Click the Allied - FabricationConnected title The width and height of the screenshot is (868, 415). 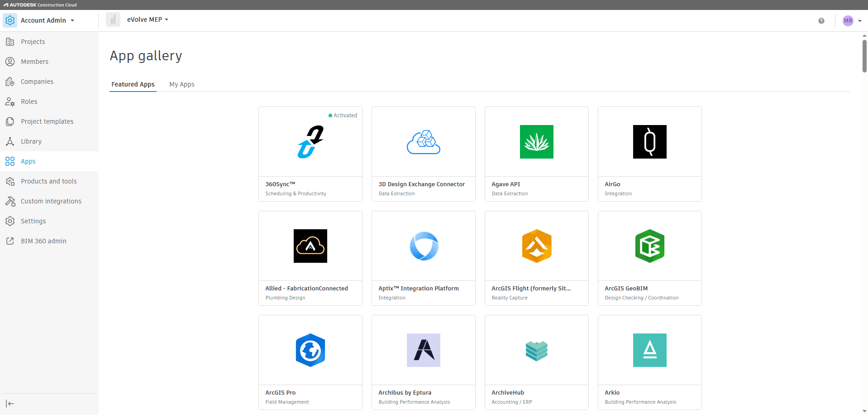click(x=307, y=289)
